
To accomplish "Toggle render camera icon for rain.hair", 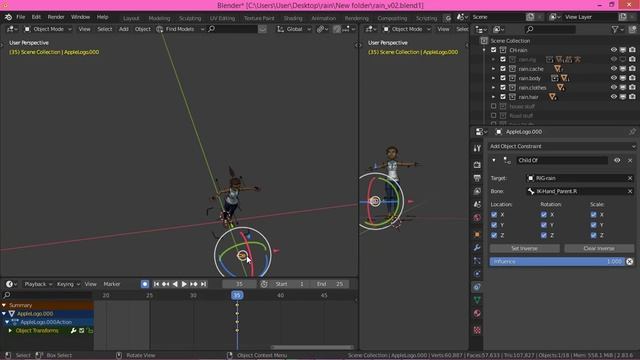I will click(x=632, y=97).
